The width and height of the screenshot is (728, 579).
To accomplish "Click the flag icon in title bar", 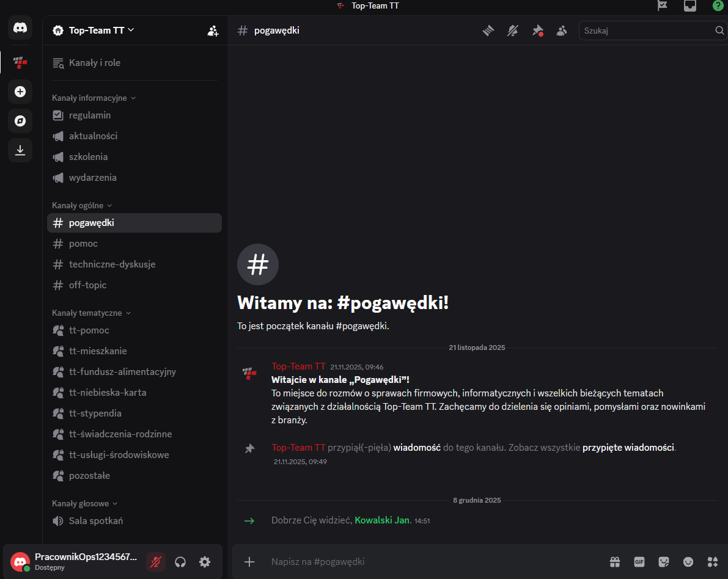I will [663, 5].
